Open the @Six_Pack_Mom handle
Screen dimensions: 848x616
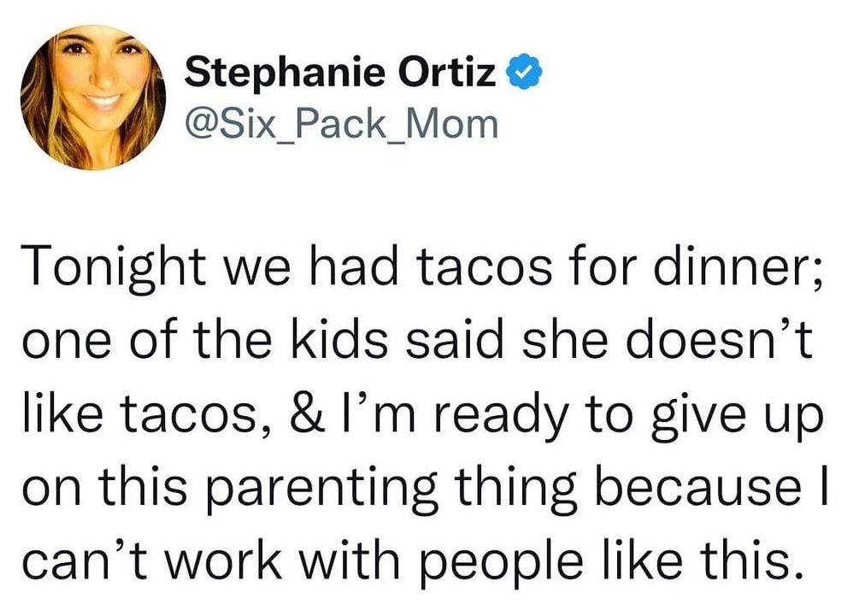tap(341, 124)
